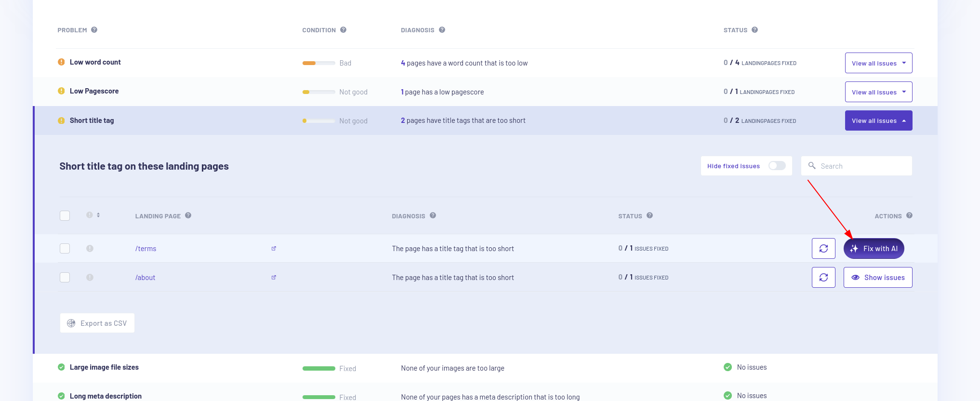This screenshot has width=980, height=401.
Task: Click '0 / 4 LANDINGPAGES FIXED' status
Action: pos(760,63)
